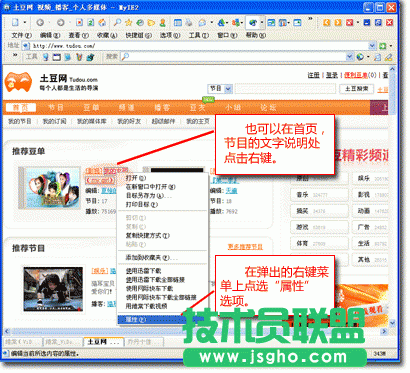The image size is (410, 373).
Task: Switch to previous tab with orange left arrow
Action: tap(327, 22)
